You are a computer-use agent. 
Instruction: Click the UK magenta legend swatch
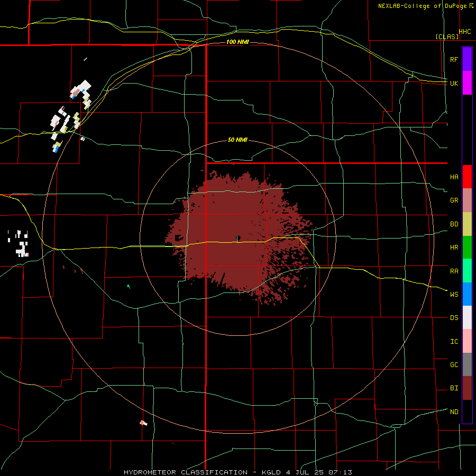tap(467, 83)
